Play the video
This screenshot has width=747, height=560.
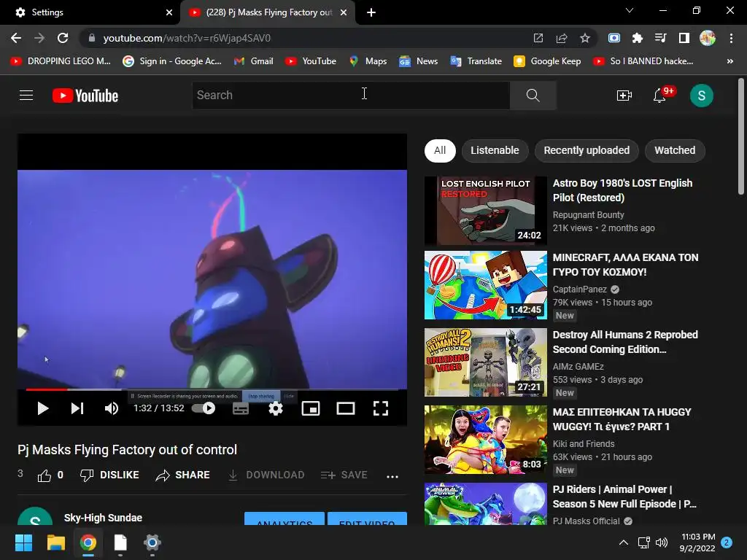point(43,408)
